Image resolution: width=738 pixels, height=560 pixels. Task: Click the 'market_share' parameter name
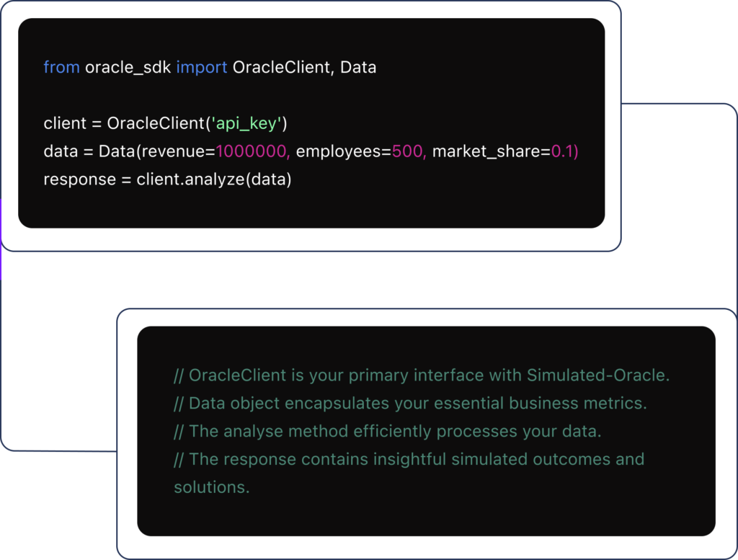[487, 151]
